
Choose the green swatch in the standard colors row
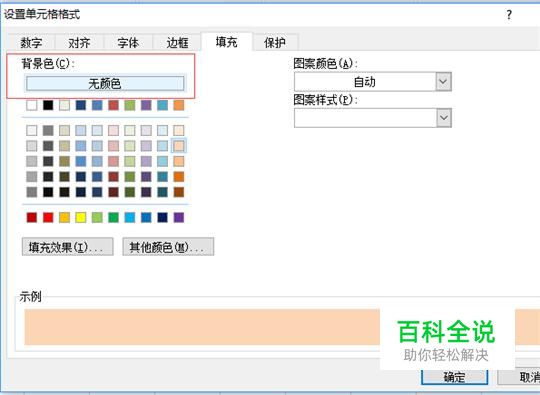coord(114,217)
